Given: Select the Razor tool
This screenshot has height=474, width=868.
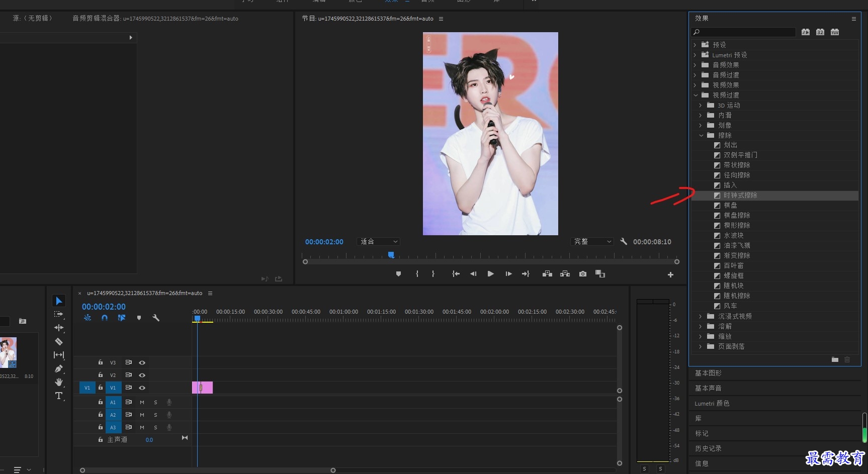Looking at the screenshot, I should coord(59,341).
